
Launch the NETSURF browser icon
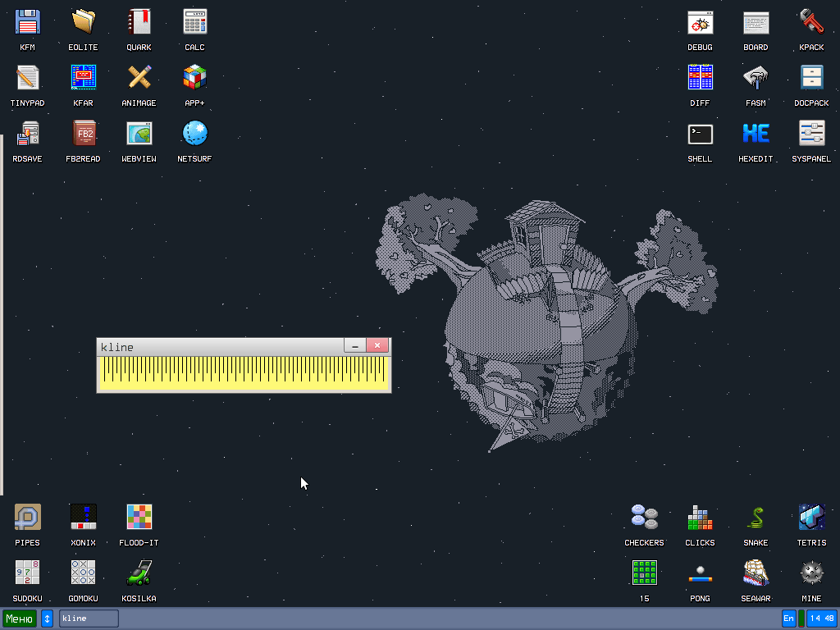194,134
